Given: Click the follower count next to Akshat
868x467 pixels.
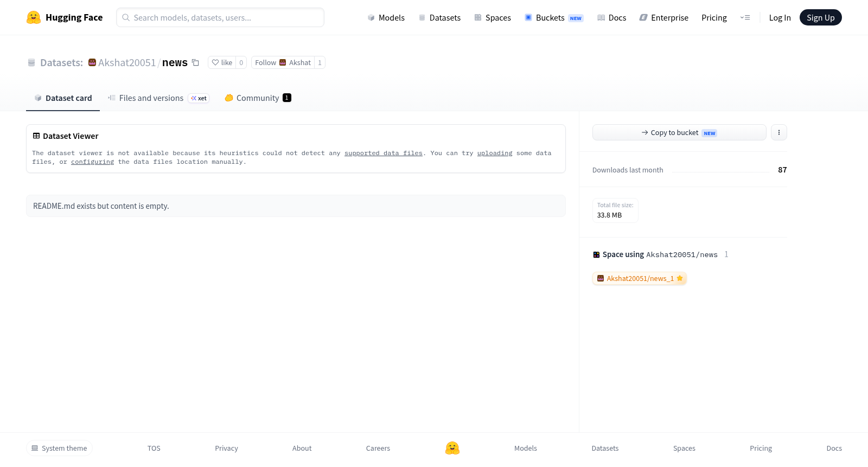Looking at the screenshot, I should 320,62.
